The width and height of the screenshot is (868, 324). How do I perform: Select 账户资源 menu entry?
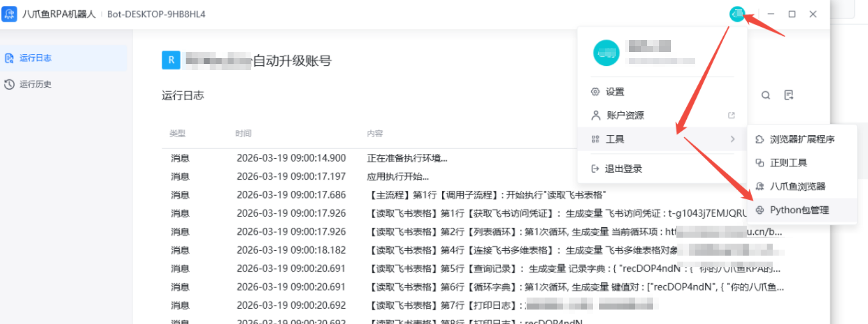coord(662,115)
